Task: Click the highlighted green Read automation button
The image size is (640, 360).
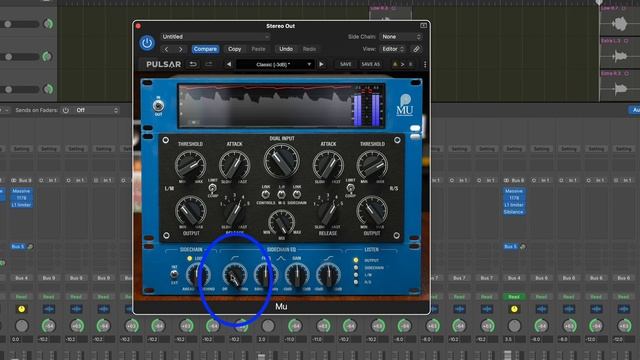Action: [x=514, y=297]
